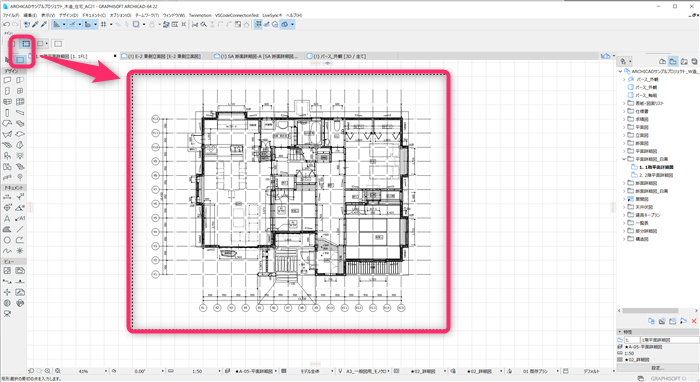Click the Undo arrow icon
The width and height of the screenshot is (700, 382).
(6, 25)
